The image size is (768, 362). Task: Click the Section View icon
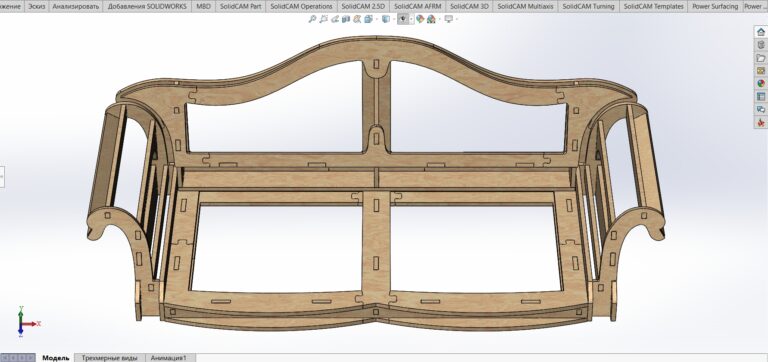346,19
